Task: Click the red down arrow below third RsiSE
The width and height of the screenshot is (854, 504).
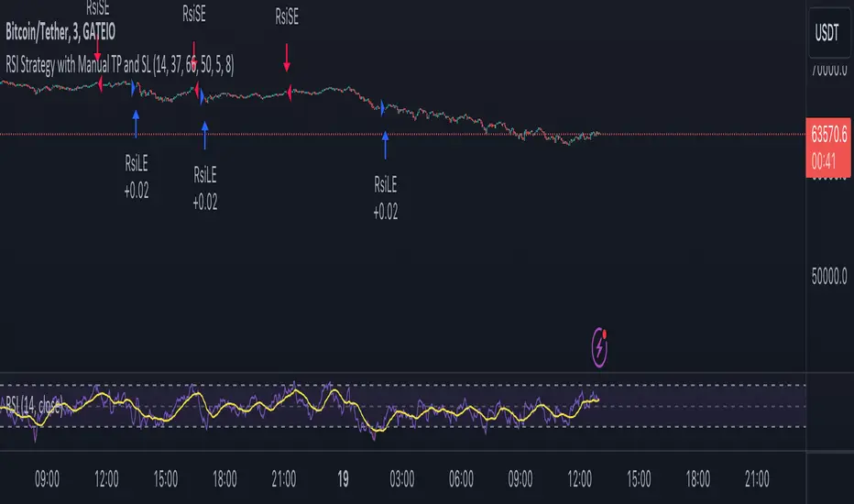Action: click(287, 58)
